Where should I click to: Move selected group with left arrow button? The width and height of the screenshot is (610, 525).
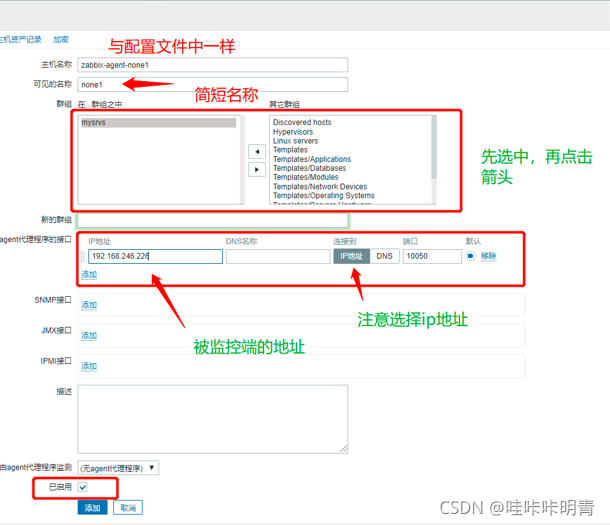(x=257, y=151)
